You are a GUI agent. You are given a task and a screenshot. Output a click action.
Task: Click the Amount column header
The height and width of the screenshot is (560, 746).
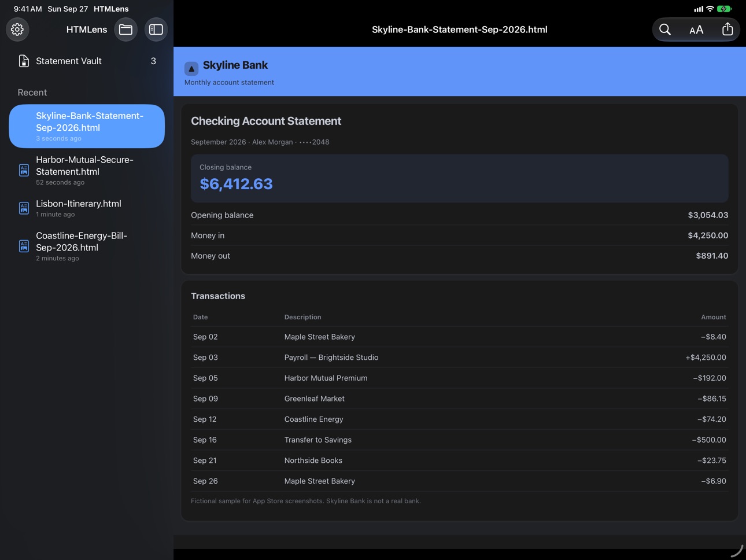click(x=714, y=317)
